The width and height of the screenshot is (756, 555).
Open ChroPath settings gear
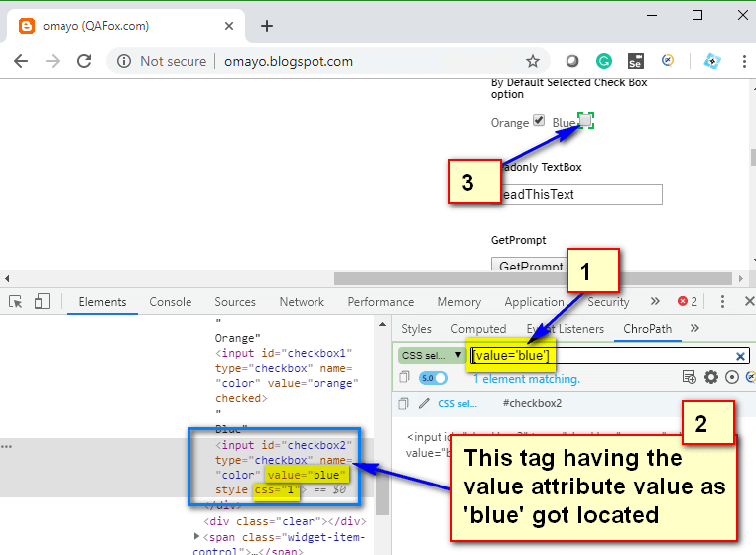coord(711,377)
